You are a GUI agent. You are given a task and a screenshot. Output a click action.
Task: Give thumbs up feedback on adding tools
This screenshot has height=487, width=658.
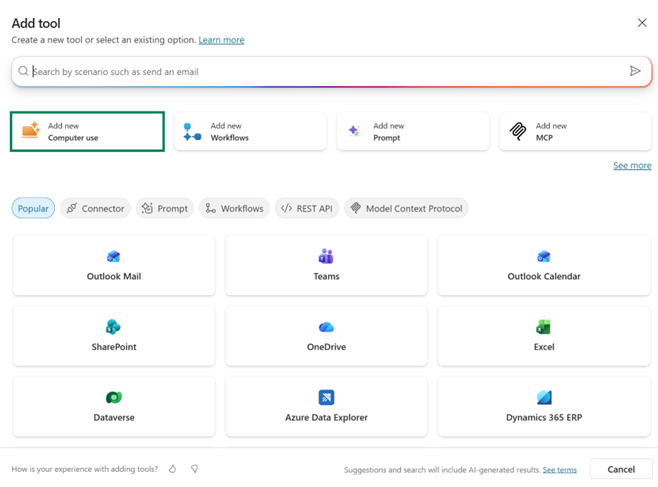[172, 469]
